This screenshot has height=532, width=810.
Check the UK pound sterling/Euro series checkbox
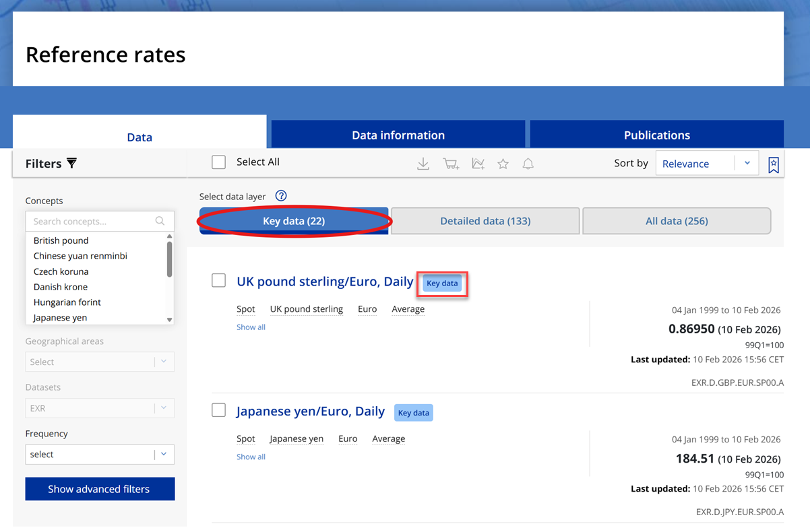218,281
